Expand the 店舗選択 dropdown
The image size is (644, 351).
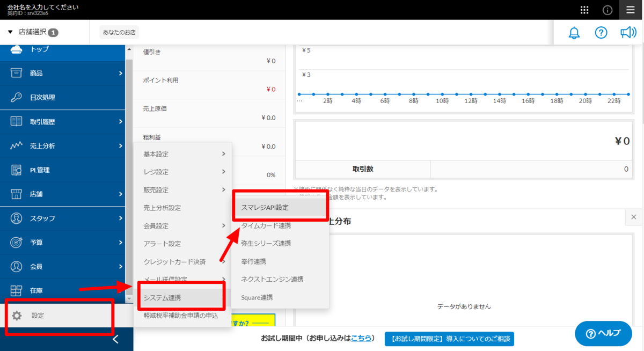(33, 32)
